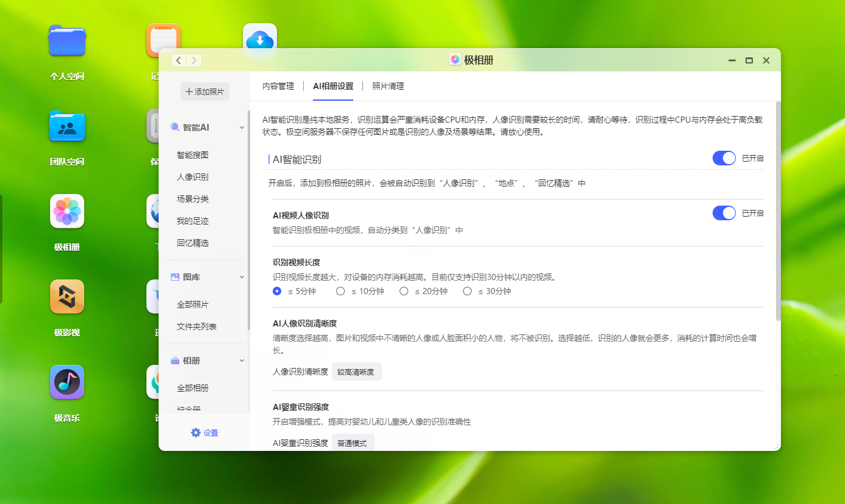Open the 个人空间 desktop folder icon
This screenshot has height=504, width=845.
click(67, 41)
